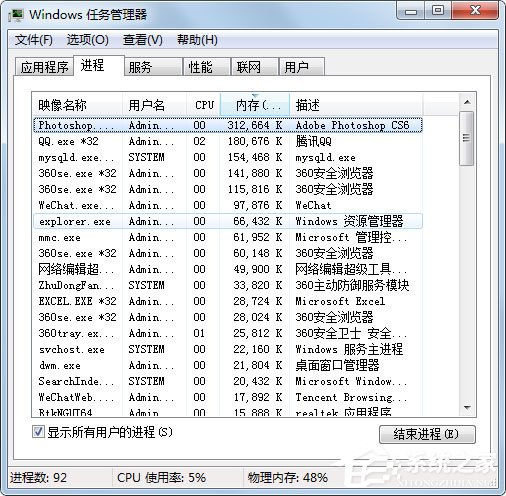Select the EXCEL.EXE *32 process
Screen dimensions: 506x496
228,301
